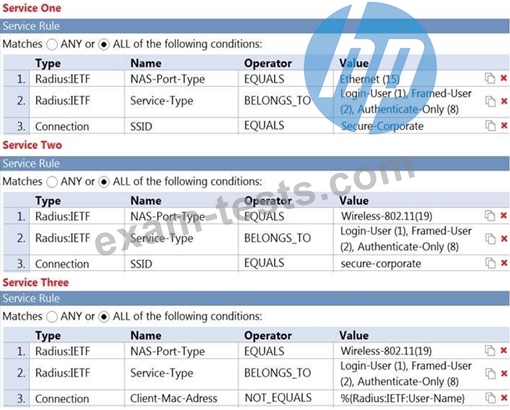Copy the Client-Mac-Adress condition row
The width and height of the screenshot is (510, 410).
click(x=490, y=398)
